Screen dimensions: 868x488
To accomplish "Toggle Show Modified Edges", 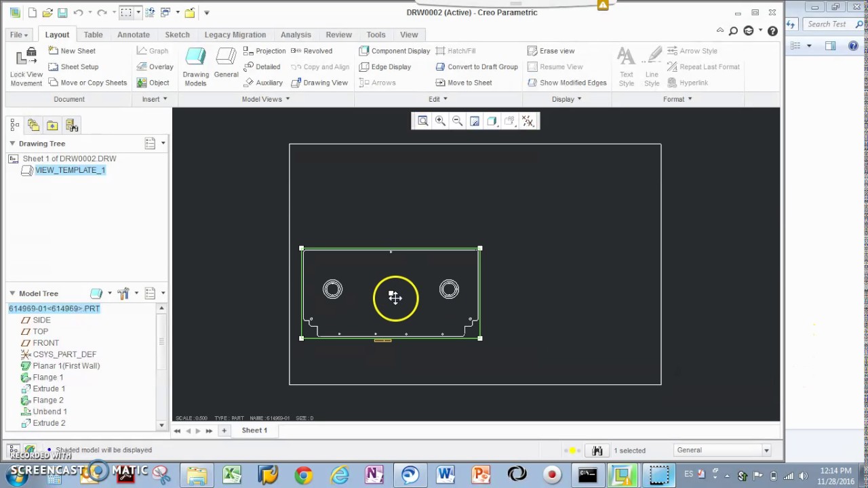I will point(566,83).
